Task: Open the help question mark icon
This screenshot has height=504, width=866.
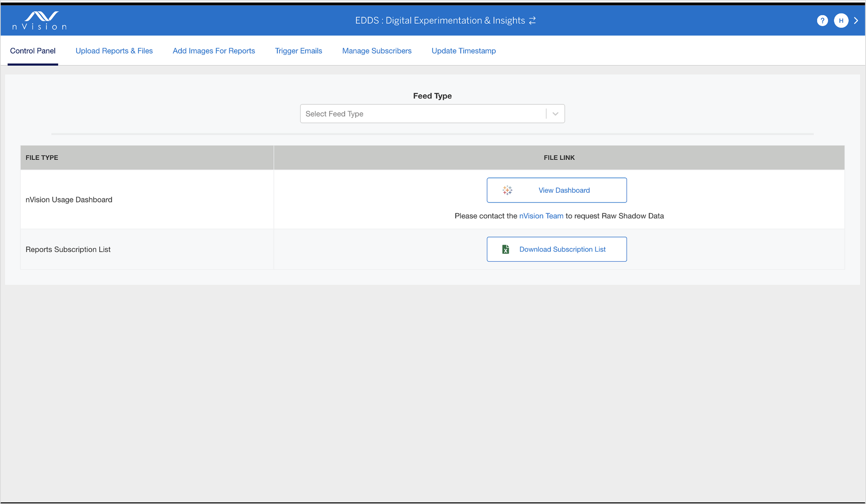Action: (x=822, y=21)
